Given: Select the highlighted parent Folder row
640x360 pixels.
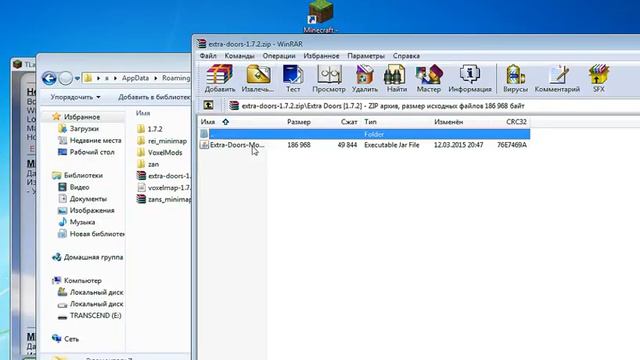Looking at the screenshot, I should (364, 134).
